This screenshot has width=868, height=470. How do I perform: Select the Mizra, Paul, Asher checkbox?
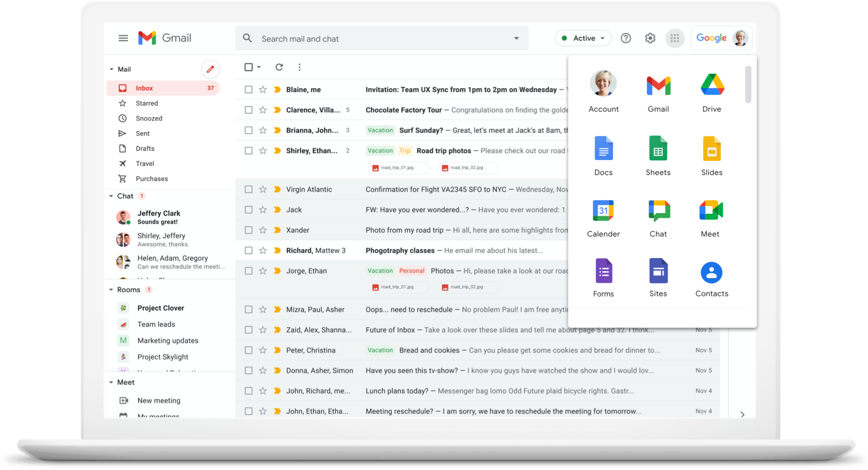tap(249, 309)
